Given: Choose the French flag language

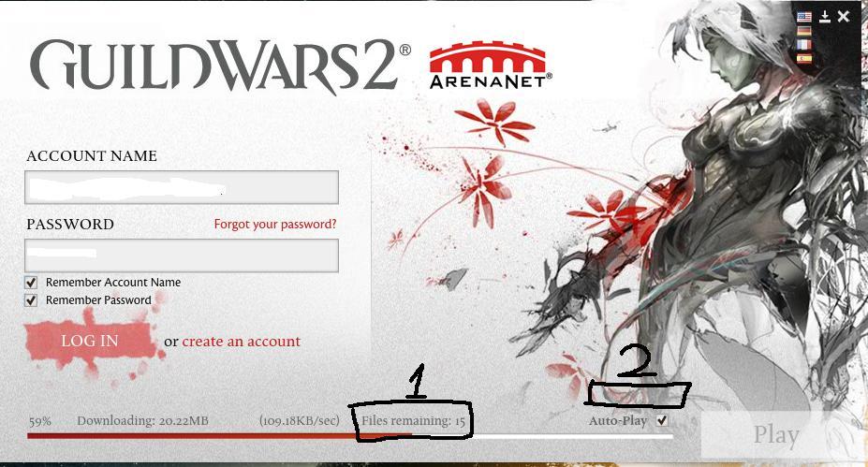Looking at the screenshot, I should click(x=804, y=45).
